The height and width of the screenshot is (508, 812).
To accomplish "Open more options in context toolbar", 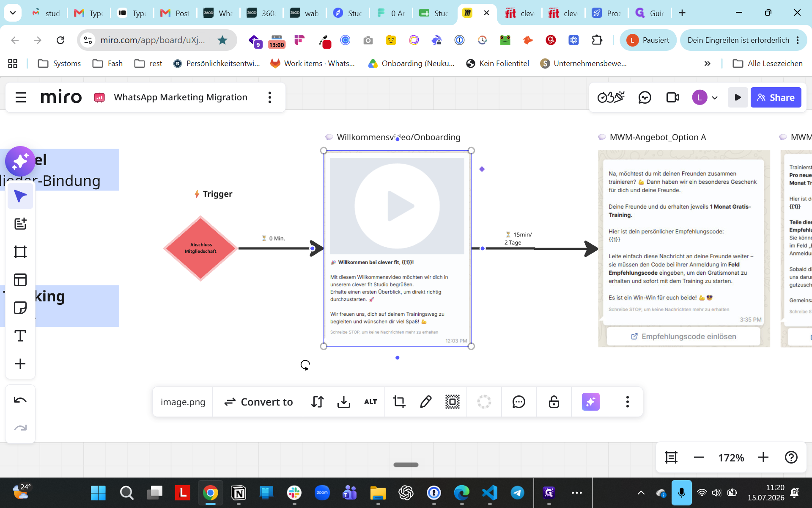I will pos(627,402).
